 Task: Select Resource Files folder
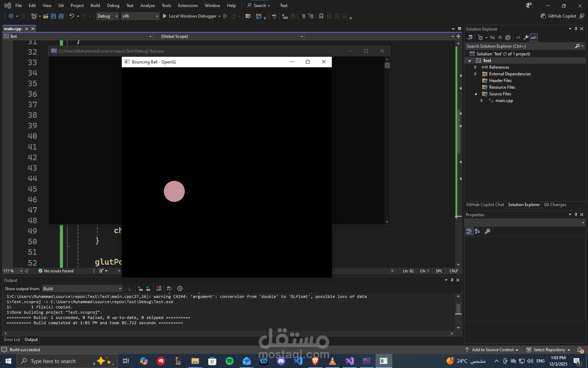502,87
